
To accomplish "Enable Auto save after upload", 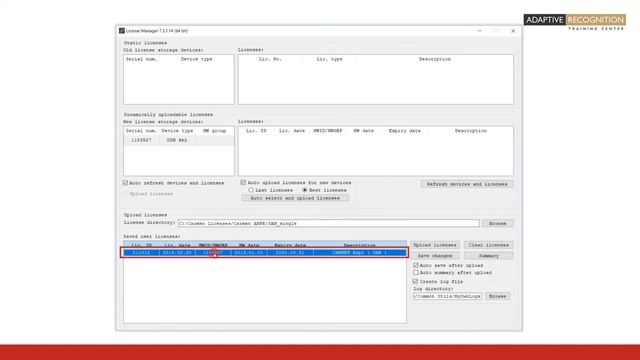I will pyautogui.click(x=416, y=265).
